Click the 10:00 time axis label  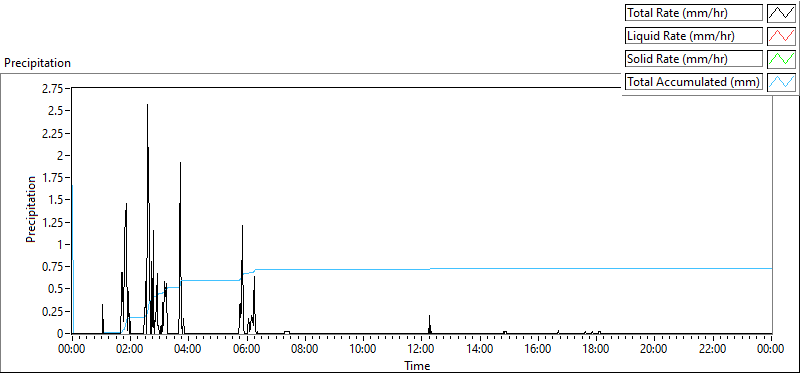pos(363,350)
